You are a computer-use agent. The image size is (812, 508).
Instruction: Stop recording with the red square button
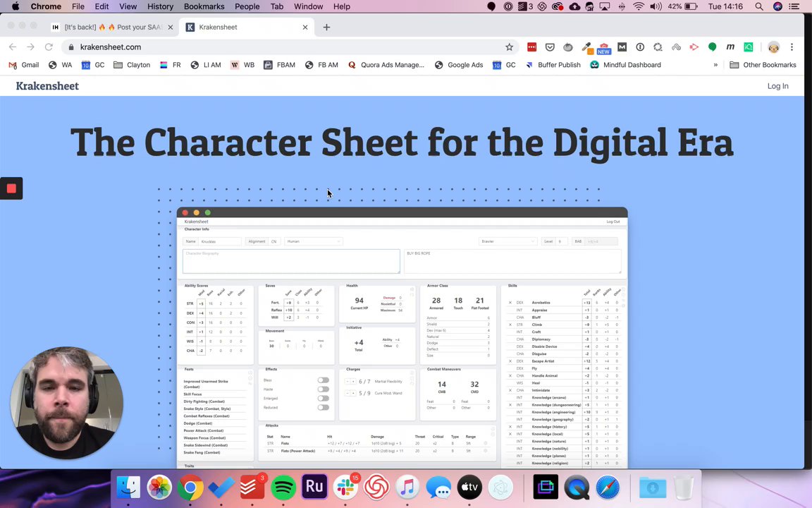pos(11,188)
